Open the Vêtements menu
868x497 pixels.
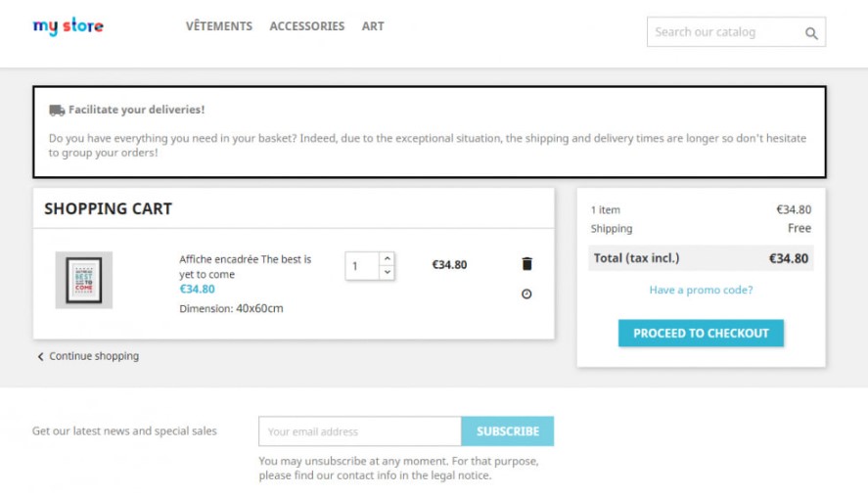(x=219, y=26)
